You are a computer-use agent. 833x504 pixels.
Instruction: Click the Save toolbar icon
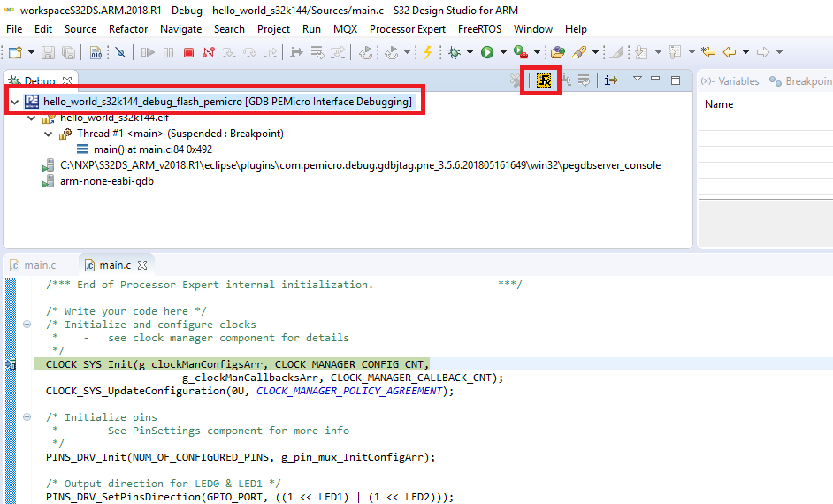click(x=48, y=52)
